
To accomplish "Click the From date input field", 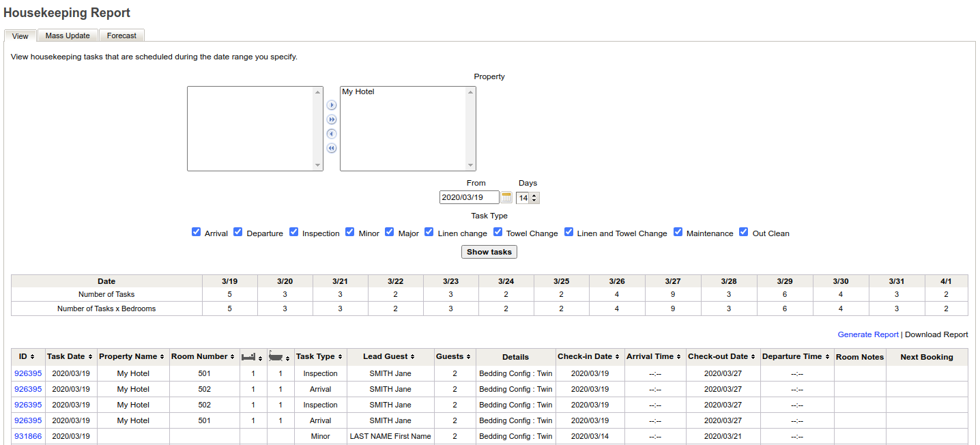I will point(469,197).
